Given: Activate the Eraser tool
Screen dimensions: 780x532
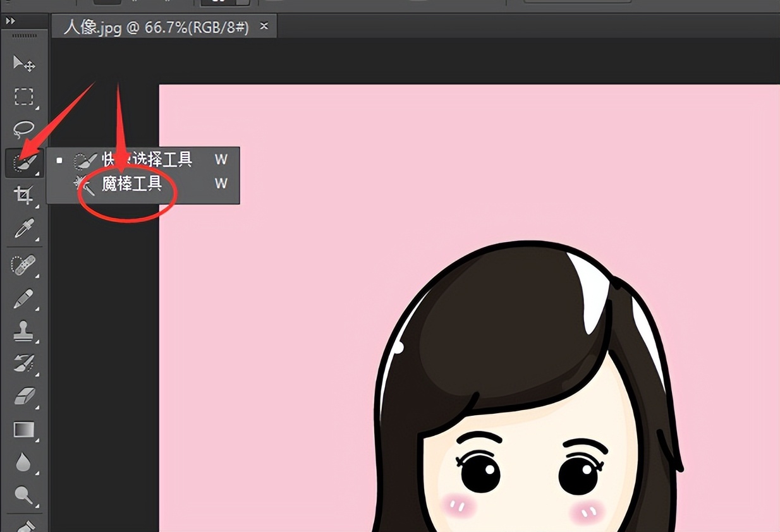Looking at the screenshot, I should [24, 396].
